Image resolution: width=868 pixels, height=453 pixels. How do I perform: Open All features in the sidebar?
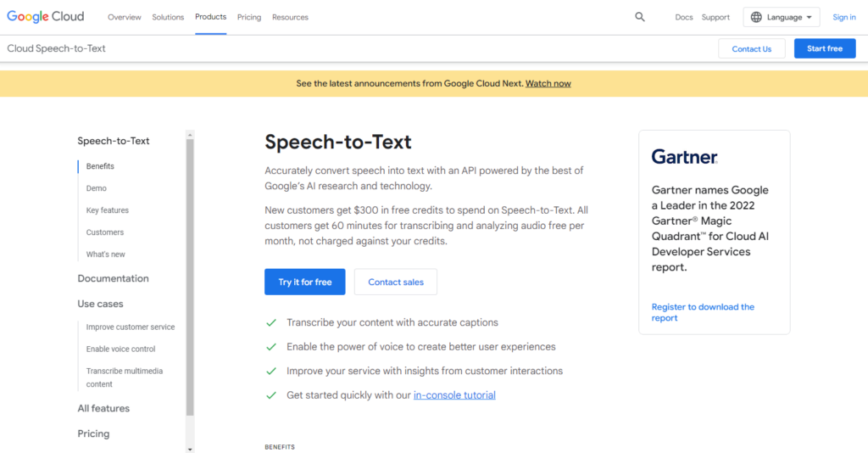pyautogui.click(x=103, y=409)
